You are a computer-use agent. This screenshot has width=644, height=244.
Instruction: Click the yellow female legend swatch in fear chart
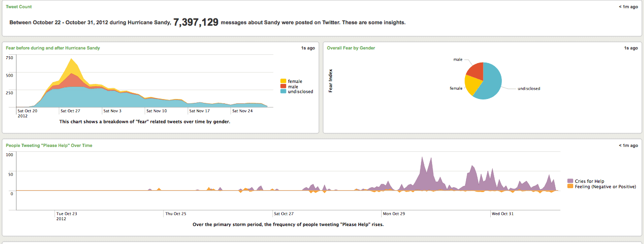tap(284, 81)
